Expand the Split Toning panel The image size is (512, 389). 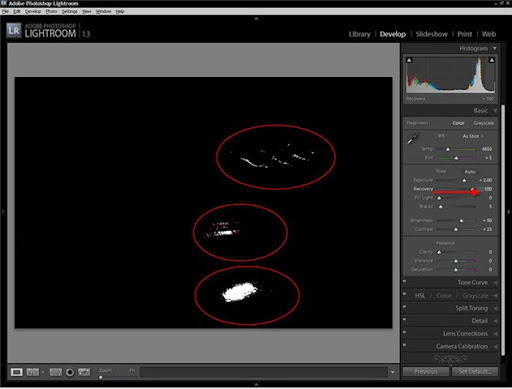coord(495,308)
